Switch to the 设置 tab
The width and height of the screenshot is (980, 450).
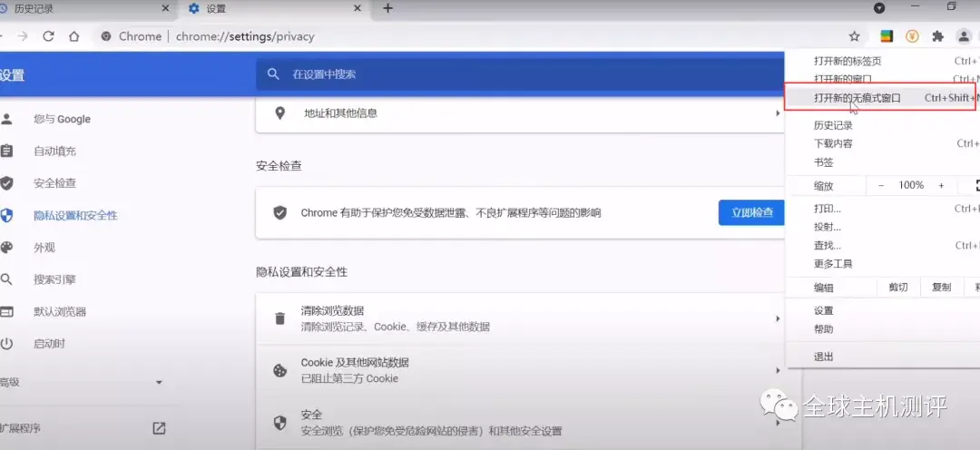click(274, 9)
